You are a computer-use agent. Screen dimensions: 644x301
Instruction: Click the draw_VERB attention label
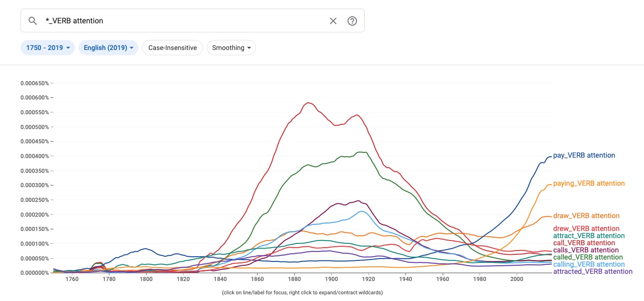tap(586, 216)
